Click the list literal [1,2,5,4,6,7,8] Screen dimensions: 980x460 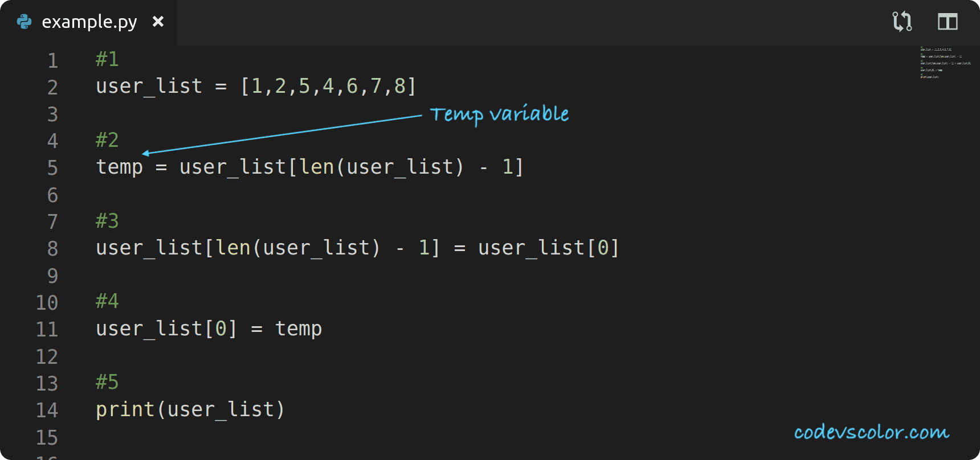329,86
